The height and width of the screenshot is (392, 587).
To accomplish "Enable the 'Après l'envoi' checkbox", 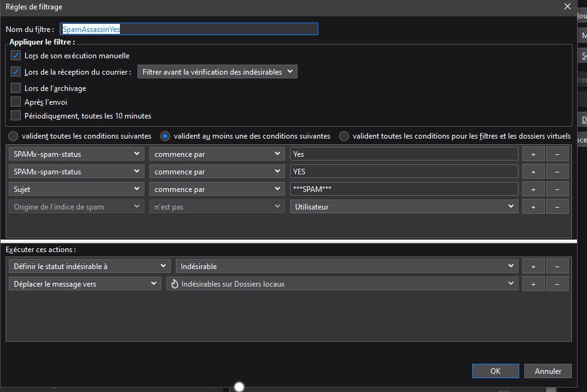I will (15, 102).
